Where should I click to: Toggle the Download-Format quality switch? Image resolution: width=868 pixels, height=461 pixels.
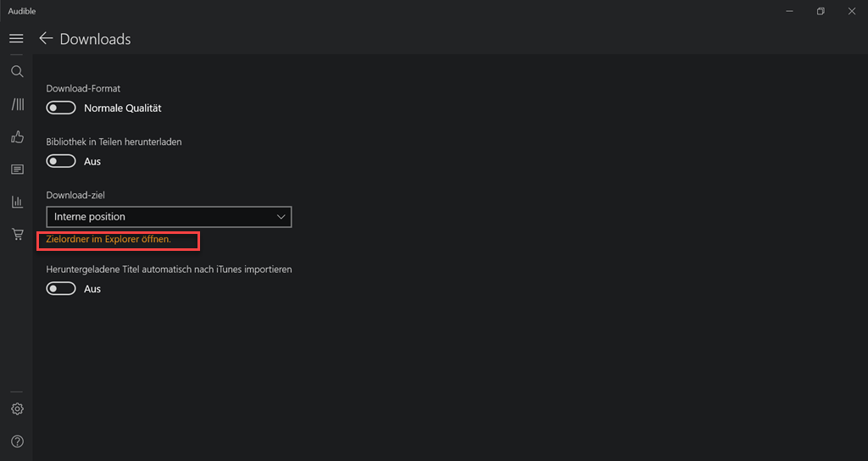[61, 108]
